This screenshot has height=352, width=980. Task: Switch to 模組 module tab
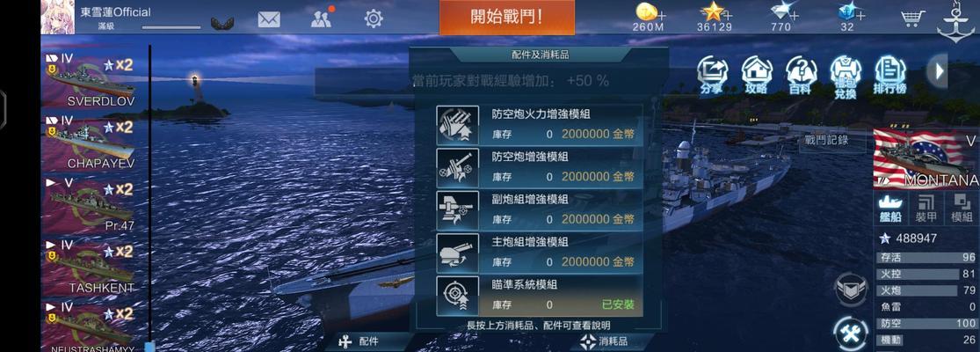pyautogui.click(x=962, y=209)
